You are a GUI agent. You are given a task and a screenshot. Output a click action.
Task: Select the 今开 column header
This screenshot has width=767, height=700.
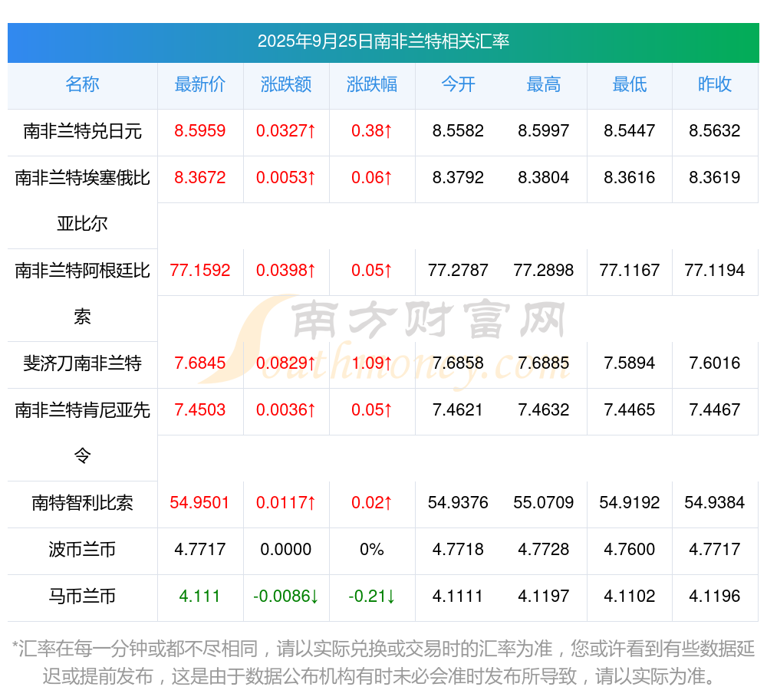pos(458,84)
